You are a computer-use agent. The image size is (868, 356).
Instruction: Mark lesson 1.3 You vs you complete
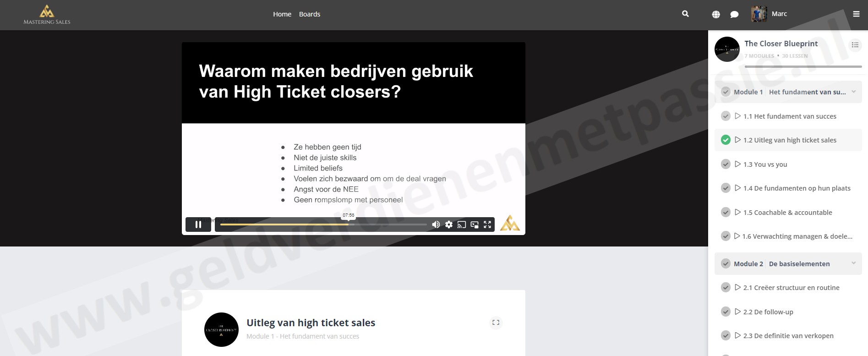point(726,164)
